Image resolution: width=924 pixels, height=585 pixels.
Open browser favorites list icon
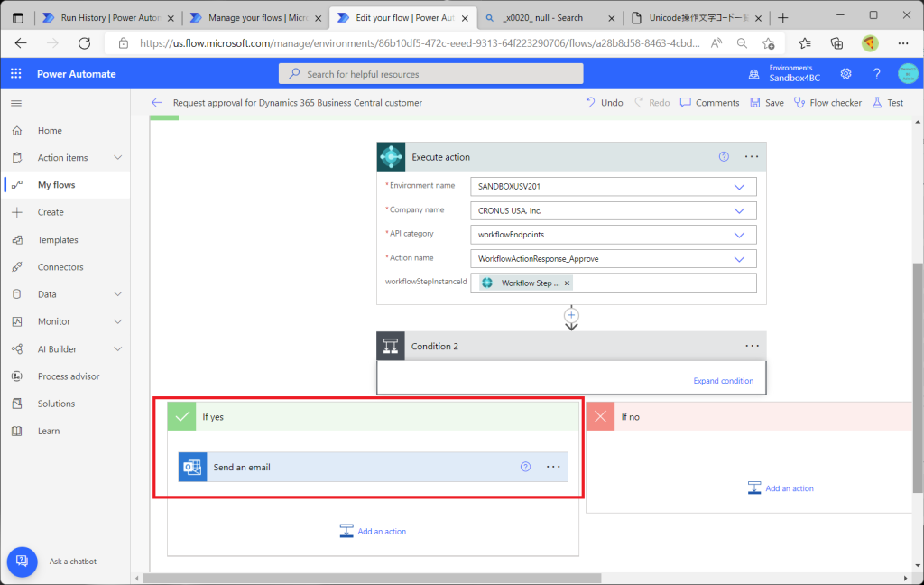[x=804, y=43]
